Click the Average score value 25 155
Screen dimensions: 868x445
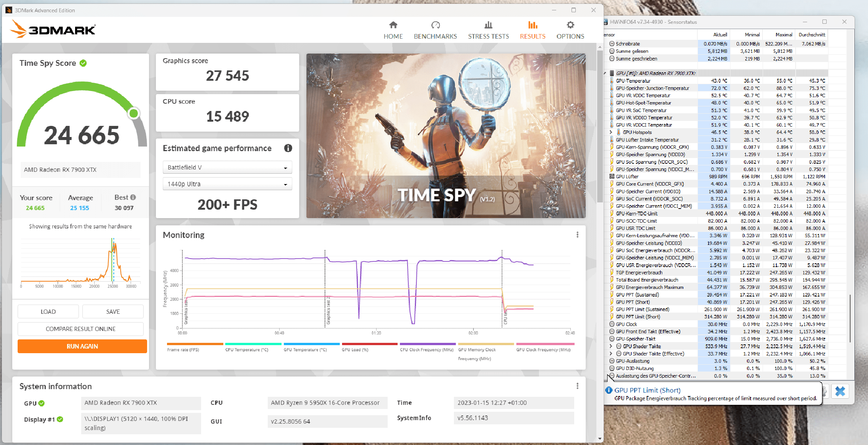(79, 208)
